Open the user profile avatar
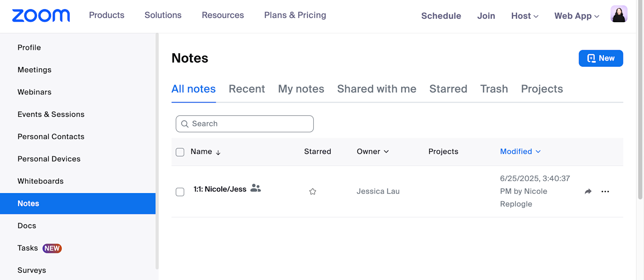 [x=619, y=14]
